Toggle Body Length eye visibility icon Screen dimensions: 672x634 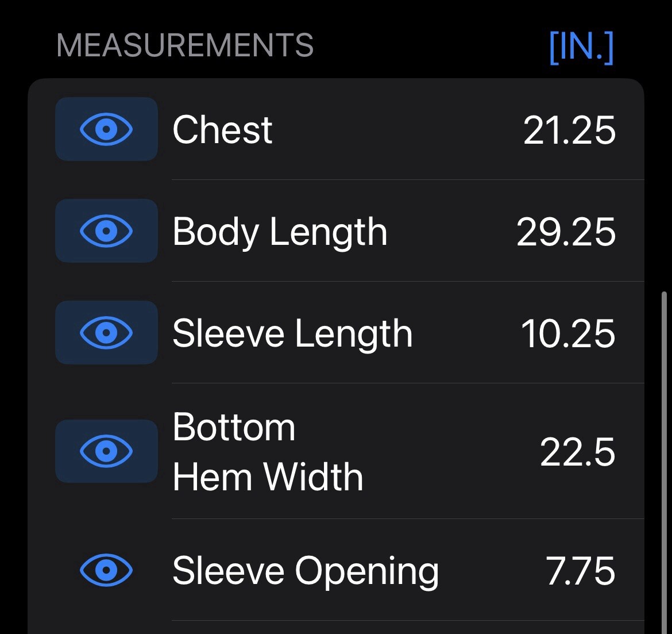tap(106, 230)
